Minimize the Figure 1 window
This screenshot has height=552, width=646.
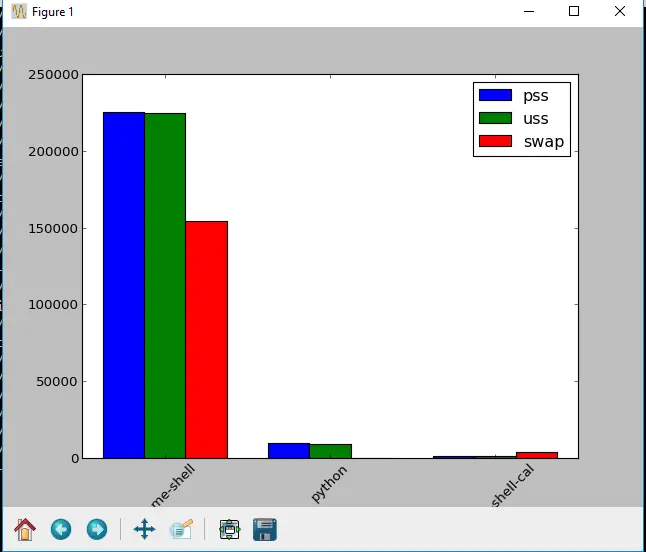[x=528, y=12]
